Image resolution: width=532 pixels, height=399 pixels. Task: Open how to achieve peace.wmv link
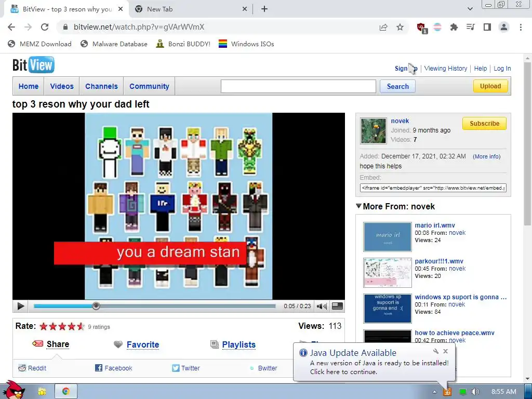click(455, 333)
